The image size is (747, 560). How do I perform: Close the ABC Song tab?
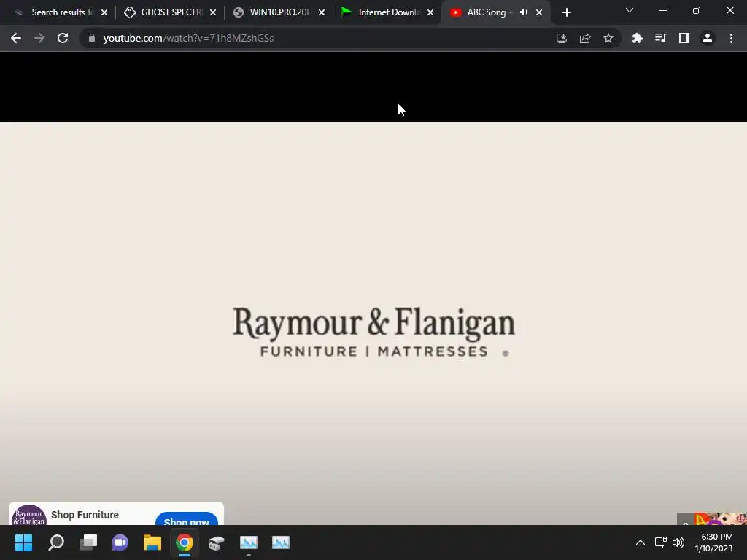pos(539,13)
